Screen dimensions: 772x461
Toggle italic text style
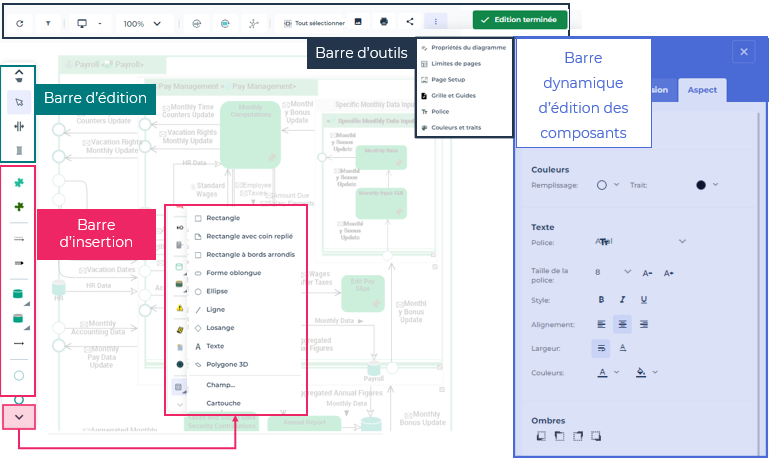[x=622, y=299]
